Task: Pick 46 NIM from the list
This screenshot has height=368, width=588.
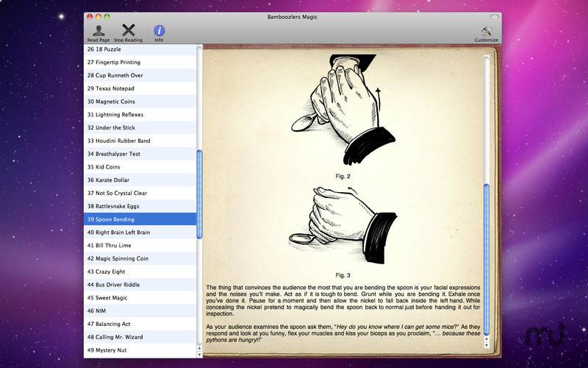Action: (x=140, y=311)
